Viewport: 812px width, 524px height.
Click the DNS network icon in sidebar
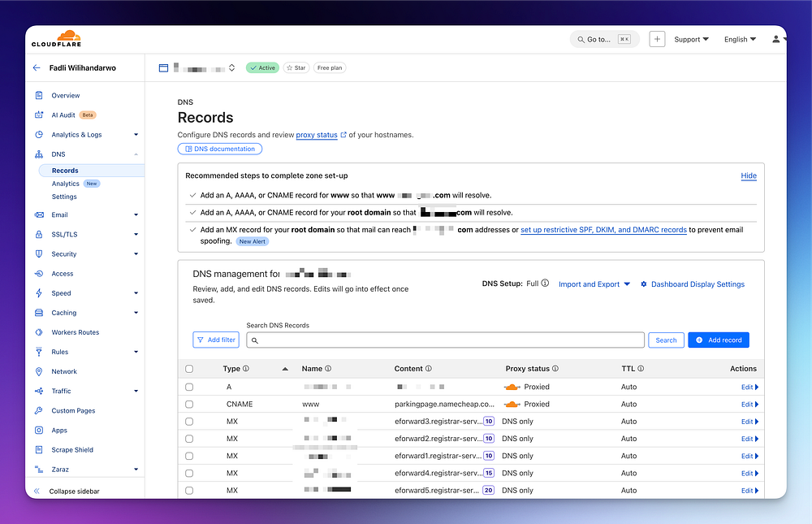(x=39, y=154)
